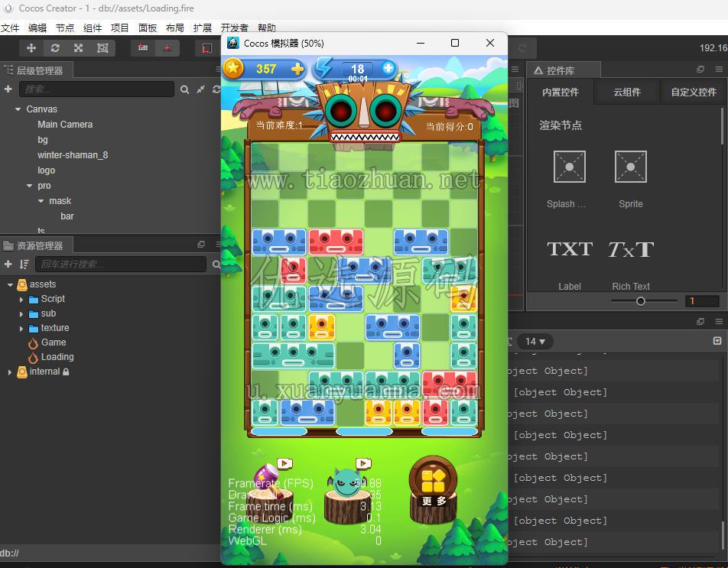
Task: Select Sprite widget in library
Action: [x=630, y=179]
